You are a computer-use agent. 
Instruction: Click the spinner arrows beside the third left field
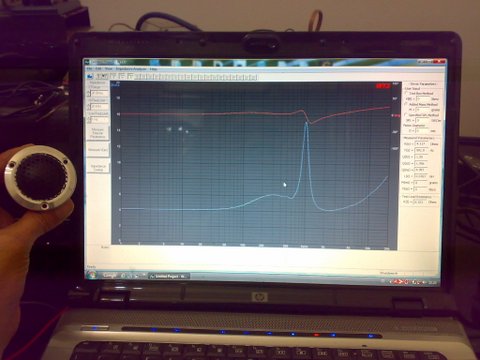[x=89, y=119]
